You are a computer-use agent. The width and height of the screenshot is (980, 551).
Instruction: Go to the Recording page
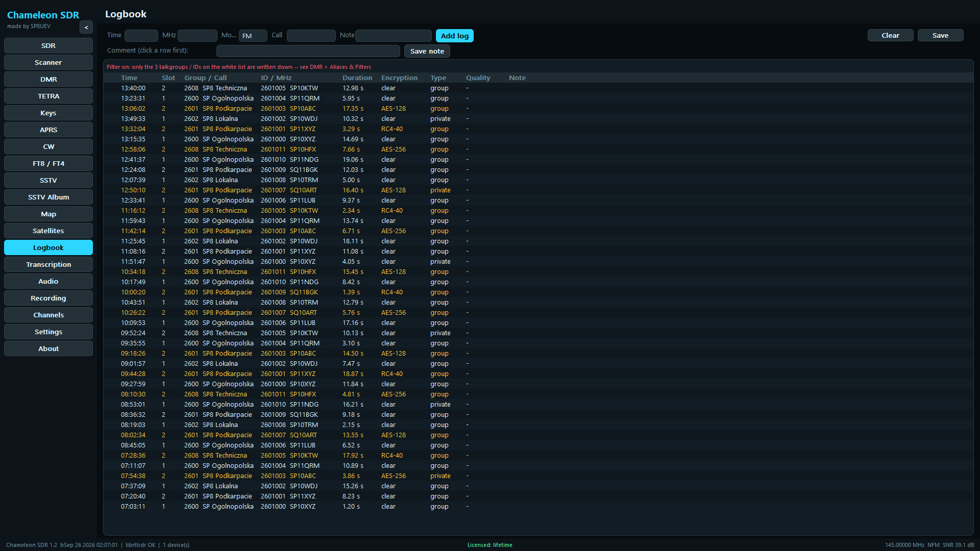[48, 298]
